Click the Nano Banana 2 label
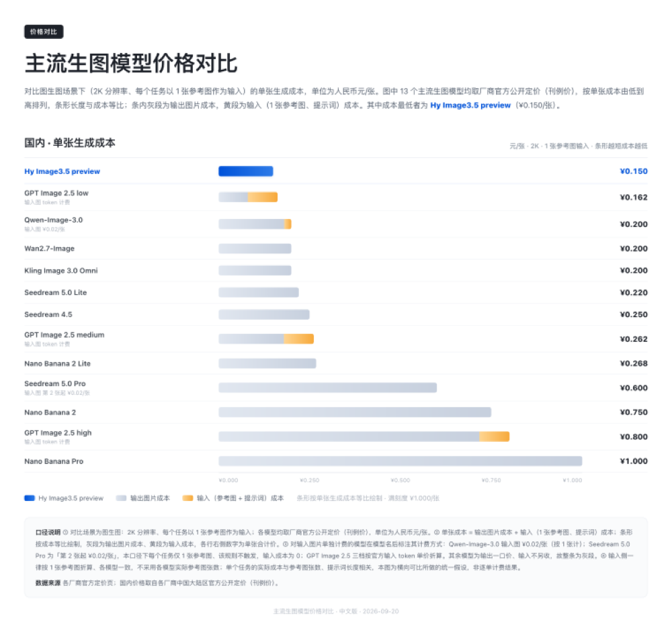The height and width of the screenshot is (636, 672). click(50, 412)
